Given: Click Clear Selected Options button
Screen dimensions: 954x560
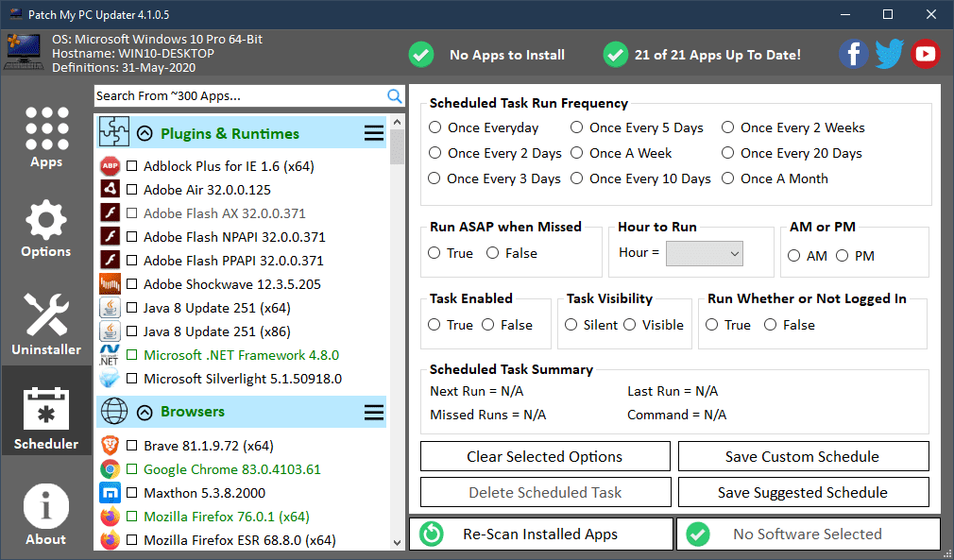Looking at the screenshot, I should tap(545, 456).
